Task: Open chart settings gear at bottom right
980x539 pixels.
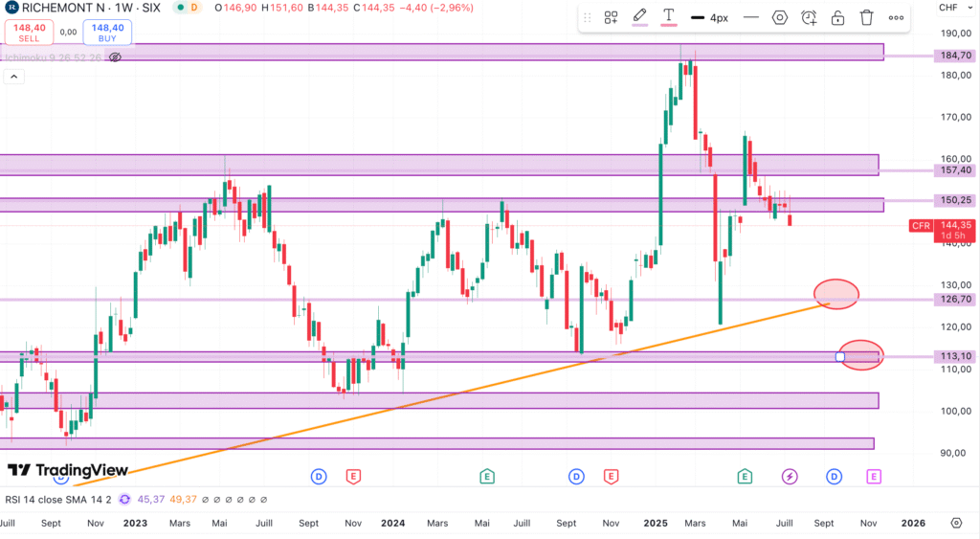Action: click(956, 523)
